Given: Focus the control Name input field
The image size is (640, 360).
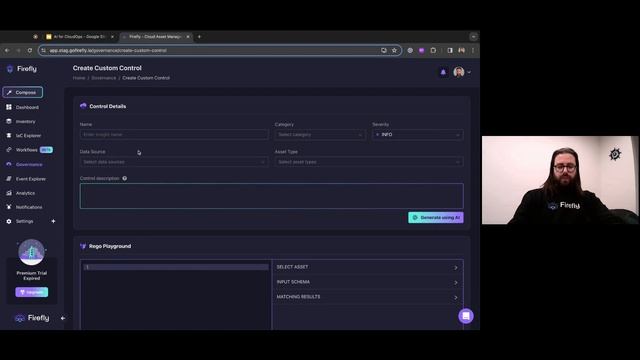Looking at the screenshot, I should pos(174,135).
